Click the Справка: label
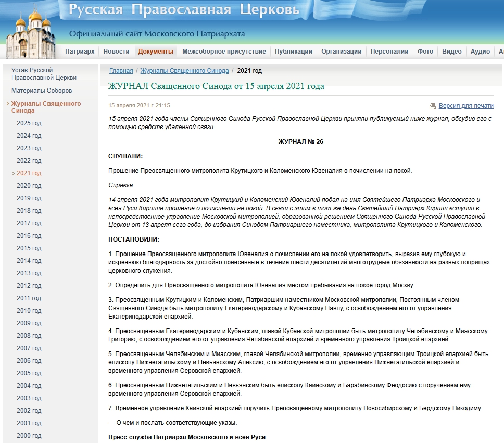The height and width of the screenshot is (443, 504). click(x=121, y=185)
